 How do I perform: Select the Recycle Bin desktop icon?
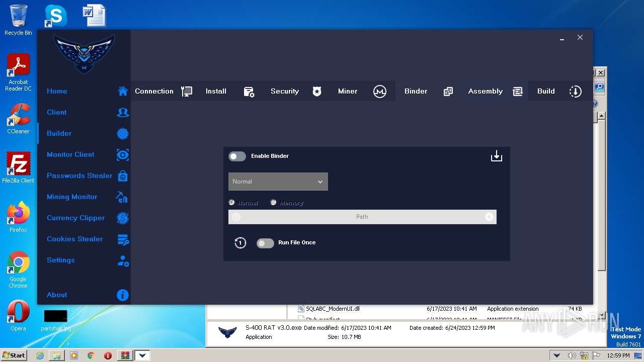[x=18, y=20]
